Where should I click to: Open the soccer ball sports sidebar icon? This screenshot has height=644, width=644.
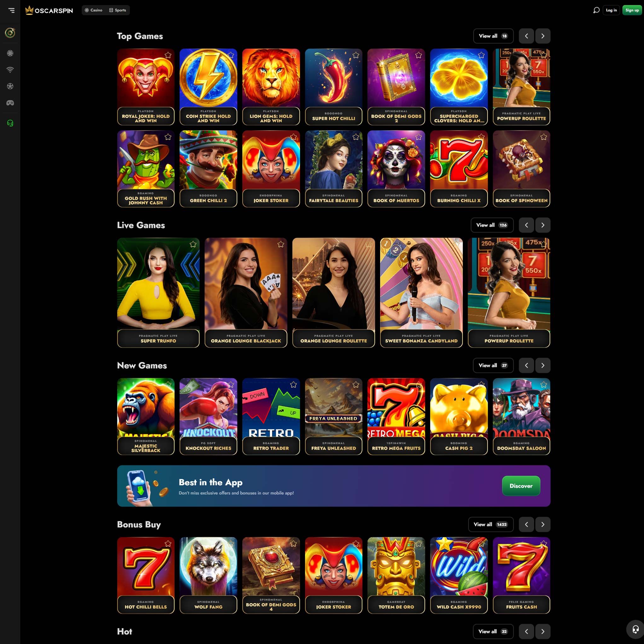click(10, 86)
